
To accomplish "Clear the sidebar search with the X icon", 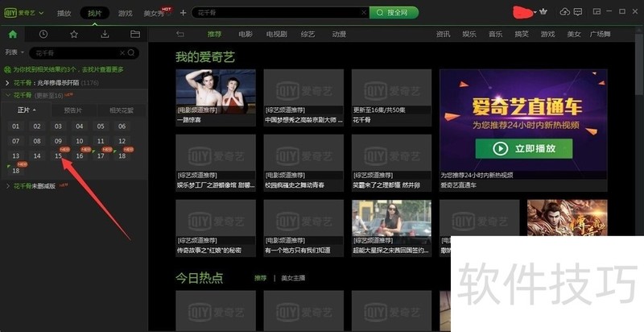I will (122, 52).
